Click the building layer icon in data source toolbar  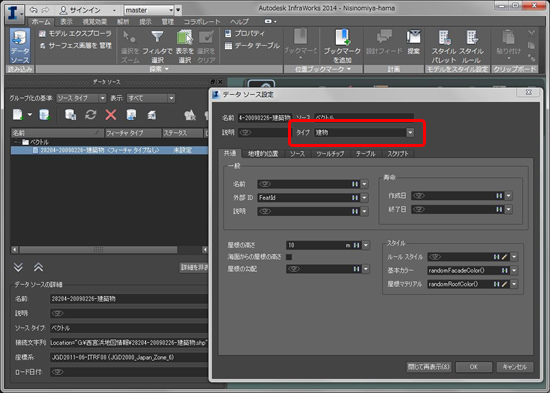point(152,114)
